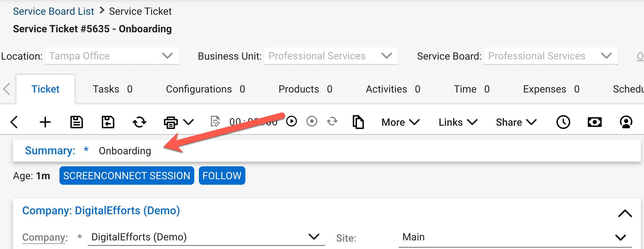The height and width of the screenshot is (249, 644).
Task: Click the Service Board List breadcrumb link
Action: (53, 11)
